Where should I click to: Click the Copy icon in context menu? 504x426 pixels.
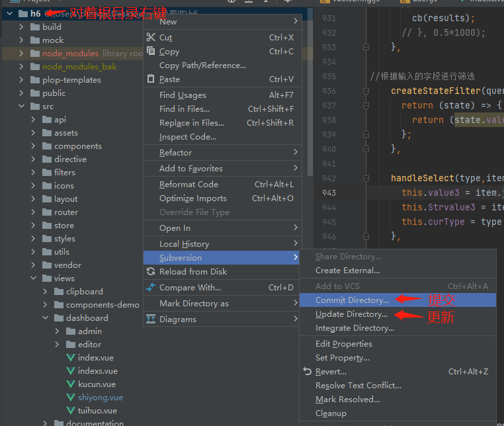tap(151, 52)
